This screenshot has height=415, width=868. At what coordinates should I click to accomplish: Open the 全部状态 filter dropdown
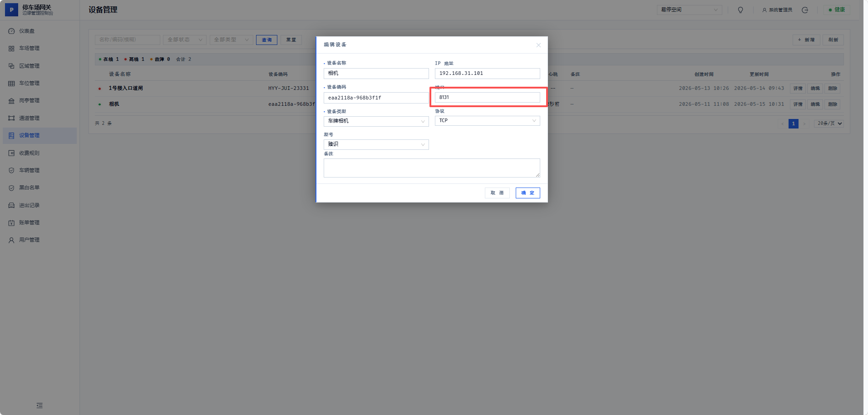pos(185,40)
